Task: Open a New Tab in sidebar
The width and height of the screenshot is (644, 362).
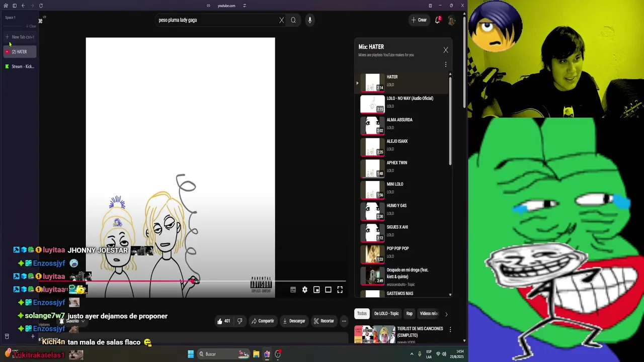Action: [x=20, y=37]
